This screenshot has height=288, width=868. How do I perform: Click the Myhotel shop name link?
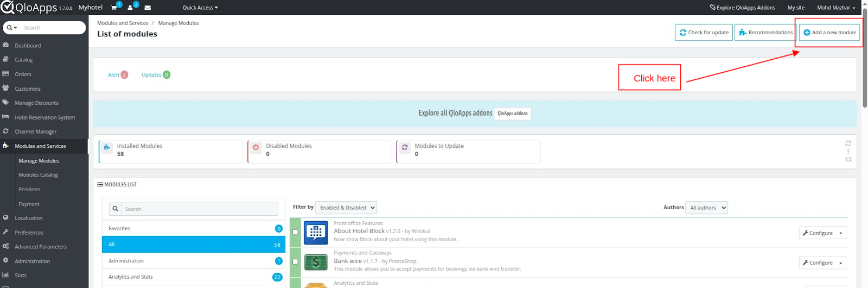point(91,8)
